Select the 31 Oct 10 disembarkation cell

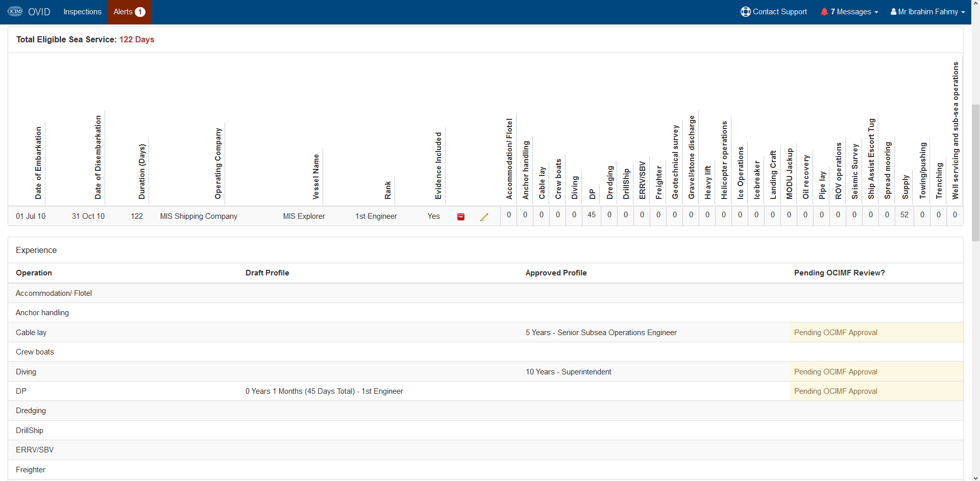coord(88,216)
